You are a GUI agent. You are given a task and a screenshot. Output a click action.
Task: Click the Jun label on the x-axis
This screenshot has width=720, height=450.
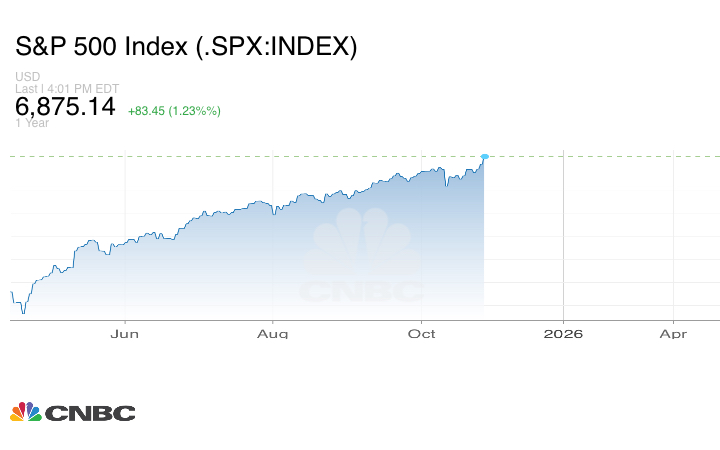[124, 334]
